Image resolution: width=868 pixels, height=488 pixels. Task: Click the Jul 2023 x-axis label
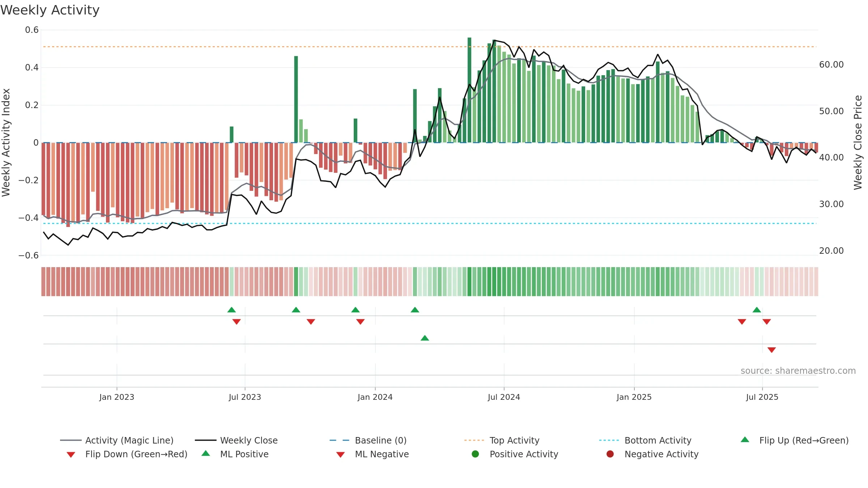click(245, 397)
